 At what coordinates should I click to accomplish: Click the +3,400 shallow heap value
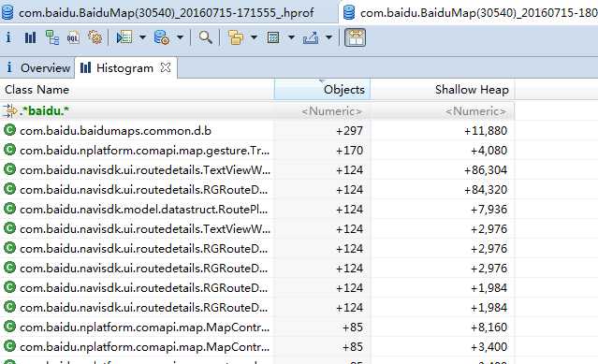tap(489, 347)
